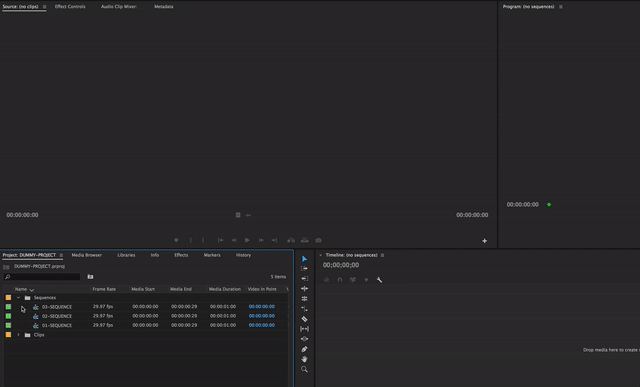Open Program monitor panel menu
The width and height of the screenshot is (640, 387).
coord(561,7)
